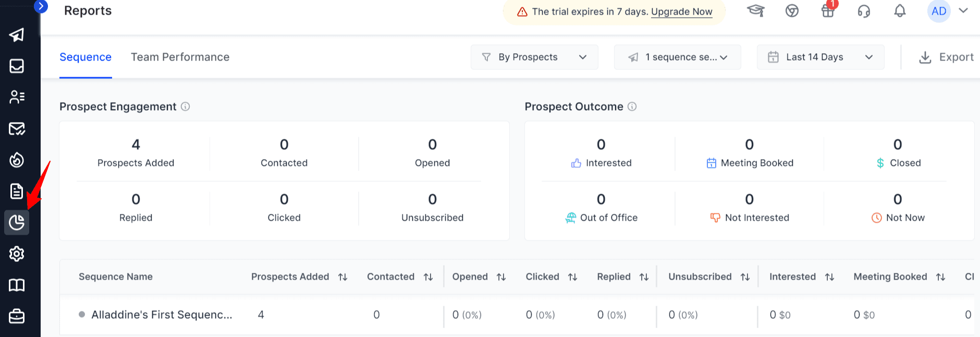Click the Opened stat in Prospect Engagement

coord(432,152)
